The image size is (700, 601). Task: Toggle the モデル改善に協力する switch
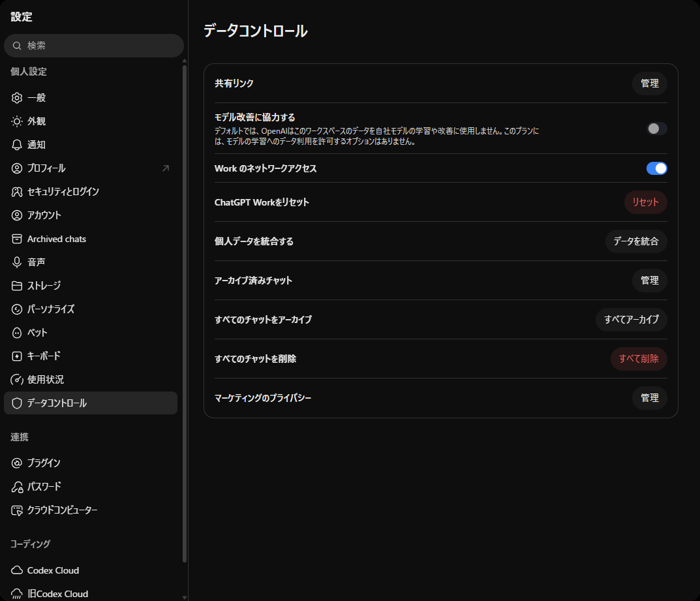click(x=657, y=129)
